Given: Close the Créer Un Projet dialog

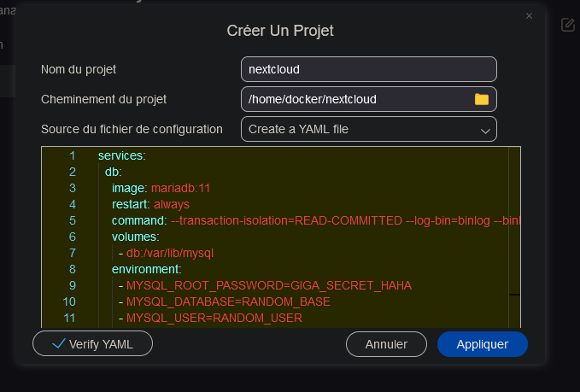Looking at the screenshot, I should click(x=529, y=16).
